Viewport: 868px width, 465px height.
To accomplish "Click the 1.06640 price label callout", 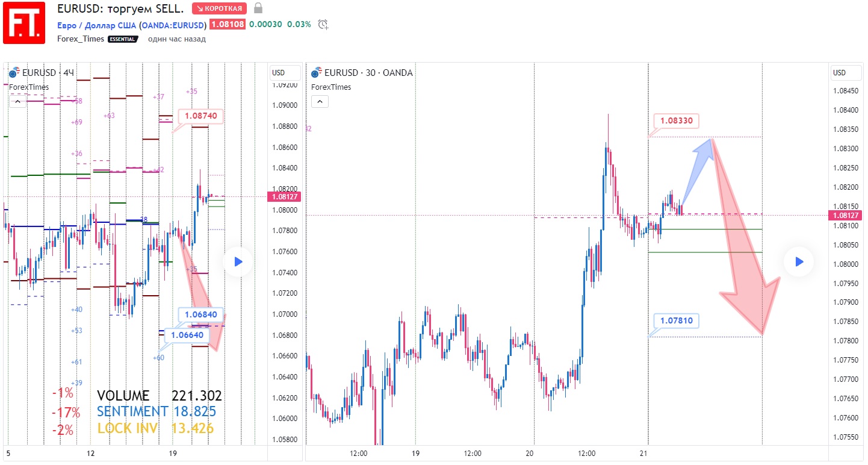I will click(x=187, y=335).
